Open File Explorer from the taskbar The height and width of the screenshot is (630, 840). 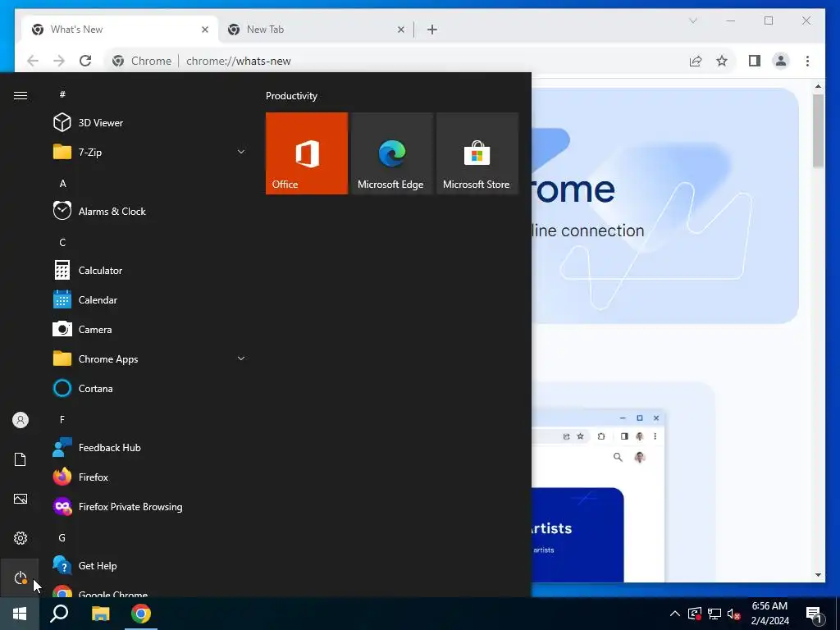(x=100, y=614)
